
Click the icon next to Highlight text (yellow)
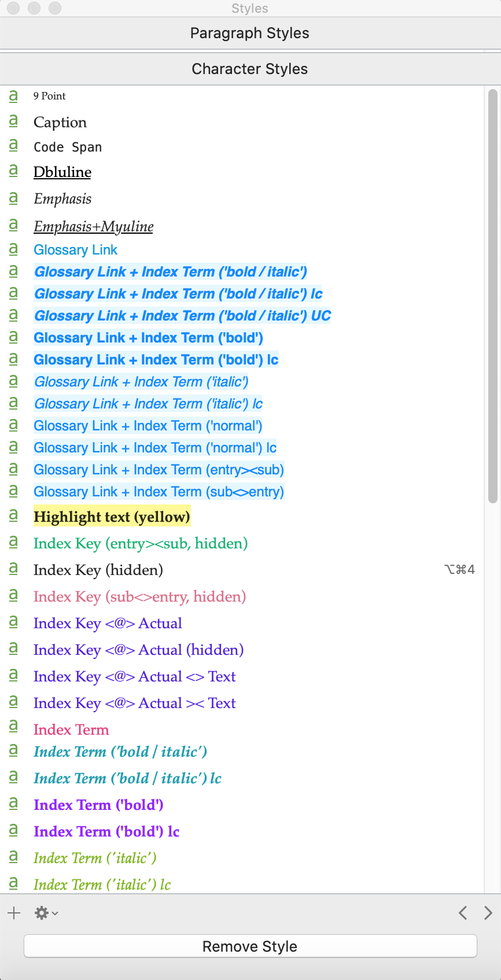pos(13,516)
